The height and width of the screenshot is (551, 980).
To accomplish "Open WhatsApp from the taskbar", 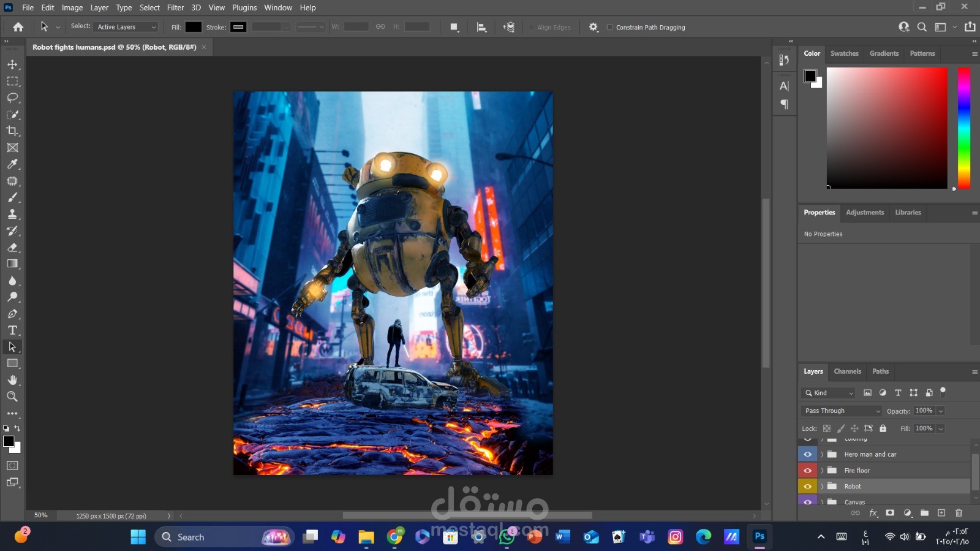I will click(507, 537).
